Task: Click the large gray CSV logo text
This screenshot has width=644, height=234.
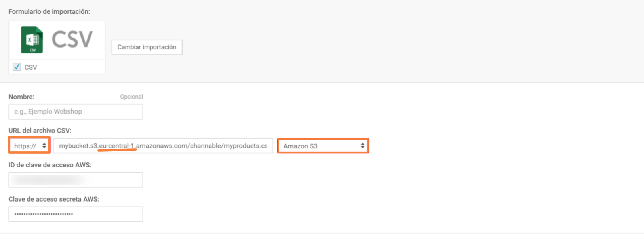Action: click(72, 40)
